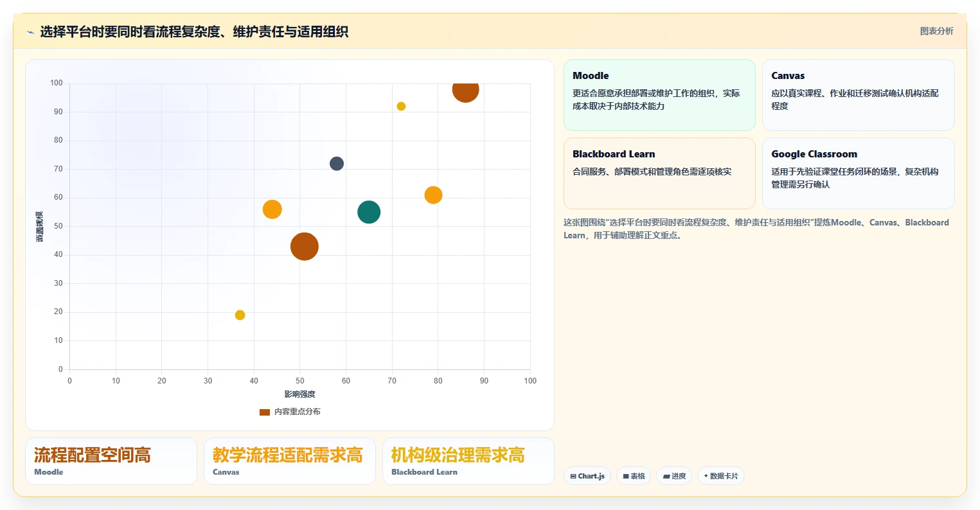This screenshot has width=980, height=510.
Task: Click the teal bubble in the chart
Action: click(369, 212)
